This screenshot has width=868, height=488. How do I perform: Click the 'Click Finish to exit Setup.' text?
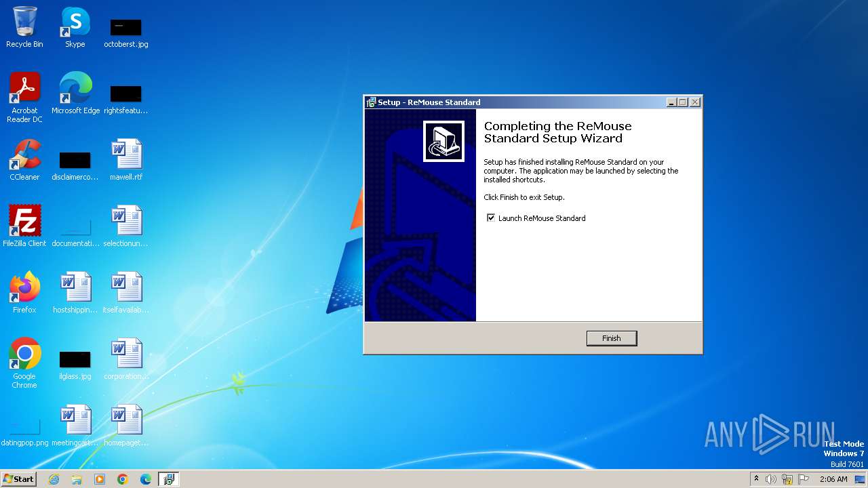click(x=524, y=197)
